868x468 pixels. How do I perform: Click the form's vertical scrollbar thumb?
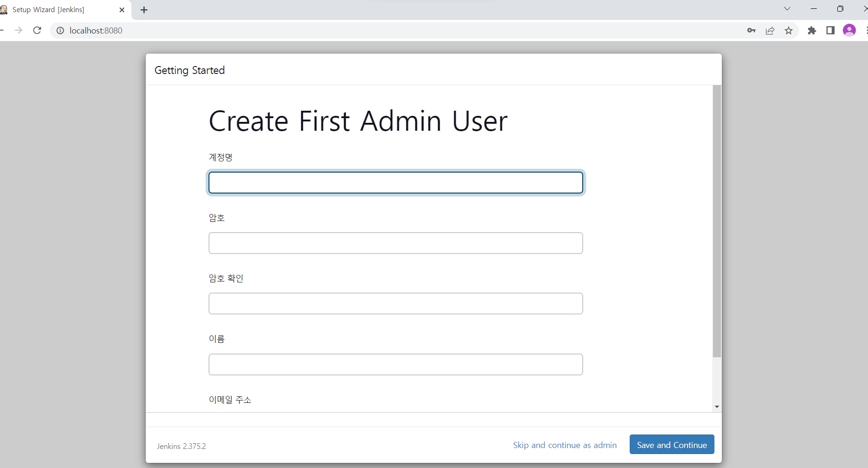[717, 221]
